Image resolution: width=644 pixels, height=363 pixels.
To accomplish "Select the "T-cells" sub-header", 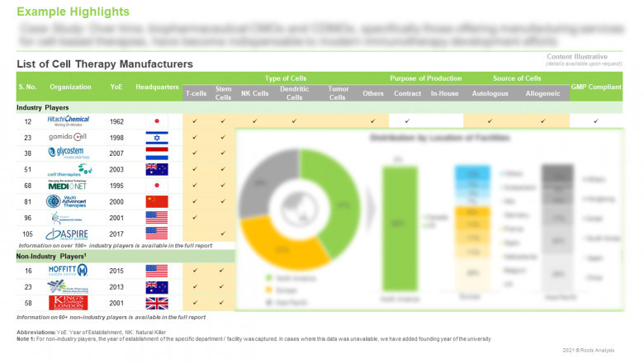I will tap(196, 93).
